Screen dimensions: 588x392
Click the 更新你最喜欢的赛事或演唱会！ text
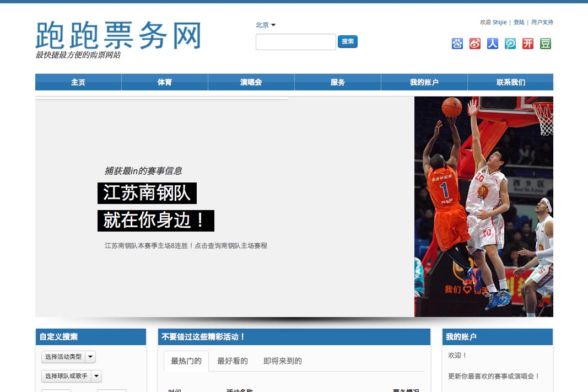494,376
